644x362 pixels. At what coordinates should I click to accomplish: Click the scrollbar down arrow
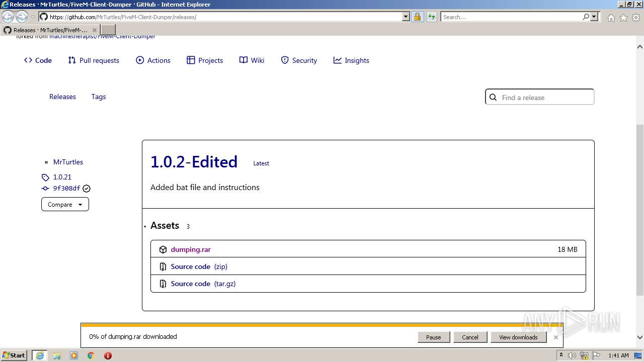click(639, 337)
